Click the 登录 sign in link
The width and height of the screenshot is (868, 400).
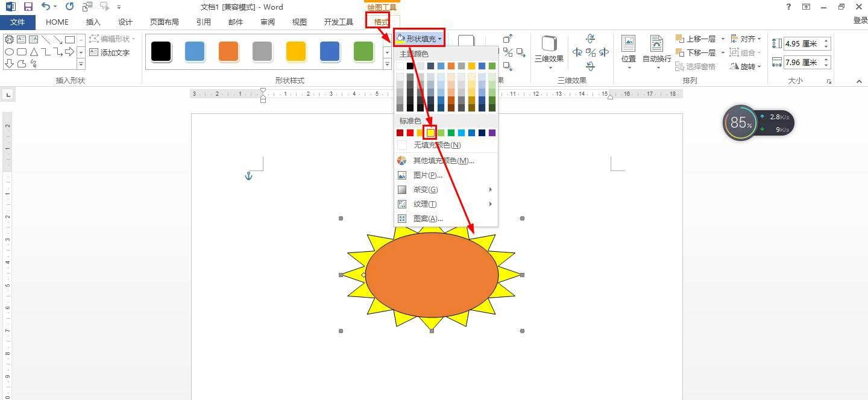click(x=860, y=20)
